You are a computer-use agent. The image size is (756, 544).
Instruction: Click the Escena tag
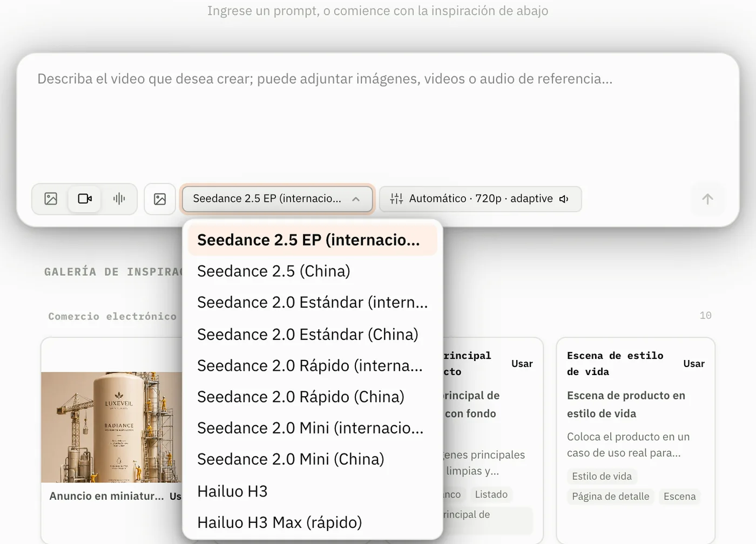[x=679, y=497]
